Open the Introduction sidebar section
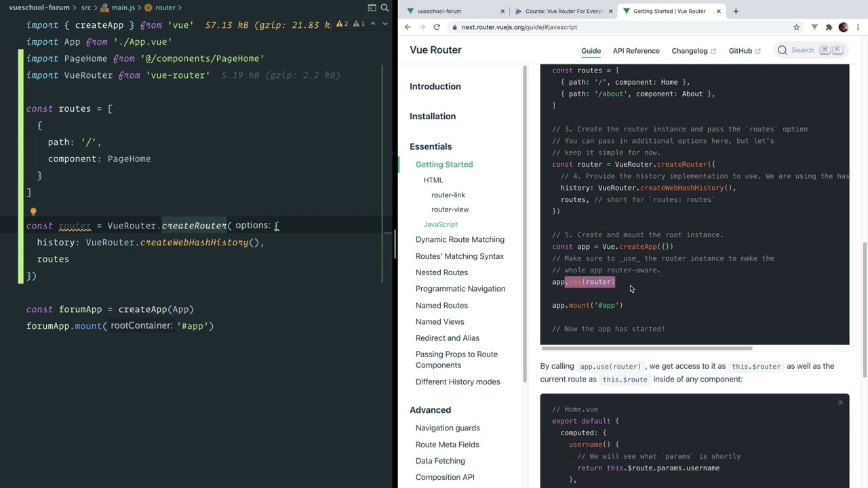The width and height of the screenshot is (868, 488). point(435,87)
